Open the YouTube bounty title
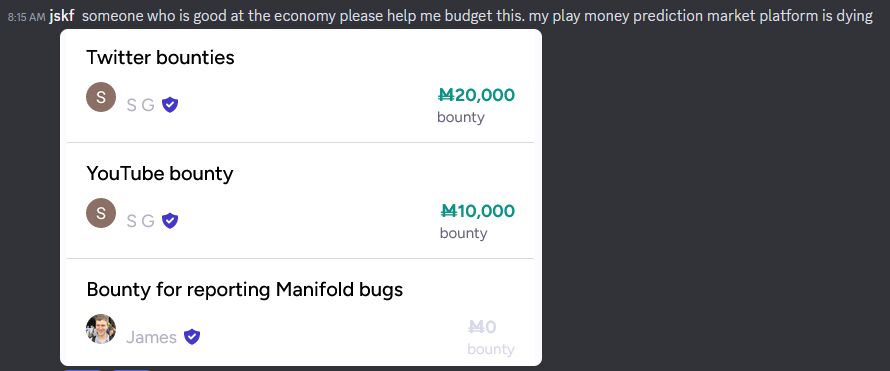 (159, 174)
